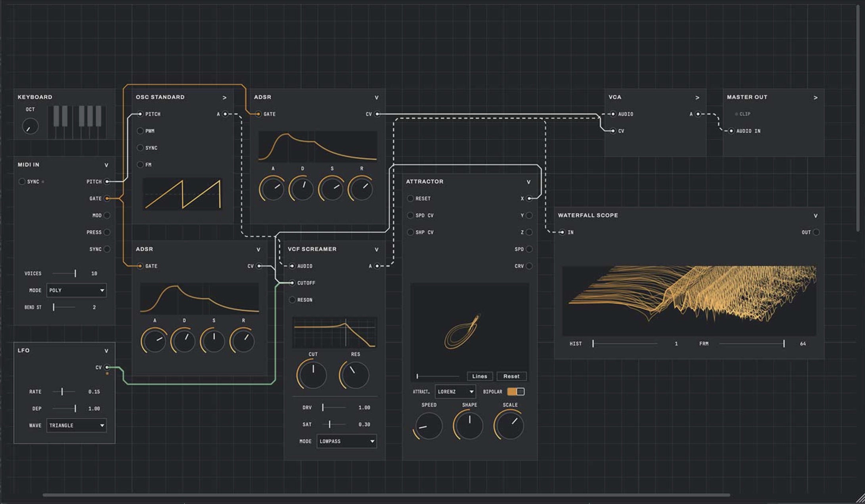Viewport: 865px width, 504px height.
Task: Click the Attractor Z output port
Action: click(529, 232)
